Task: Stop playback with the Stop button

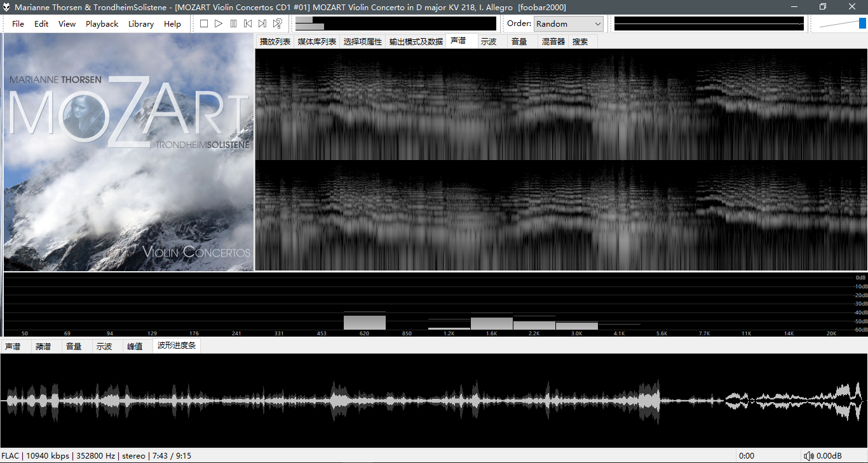Action: (x=204, y=23)
